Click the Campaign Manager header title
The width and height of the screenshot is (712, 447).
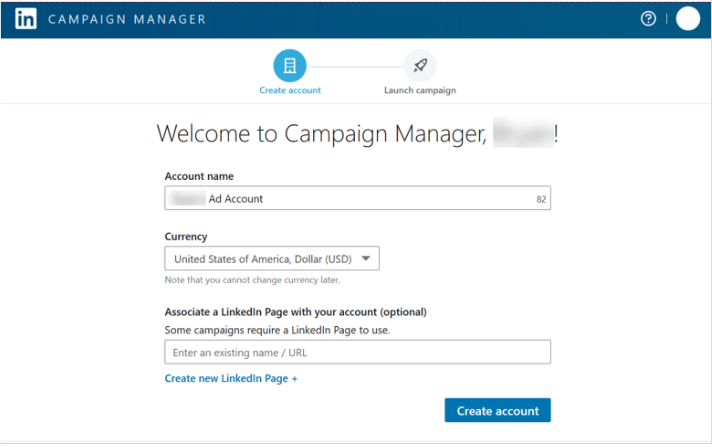pyautogui.click(x=127, y=19)
